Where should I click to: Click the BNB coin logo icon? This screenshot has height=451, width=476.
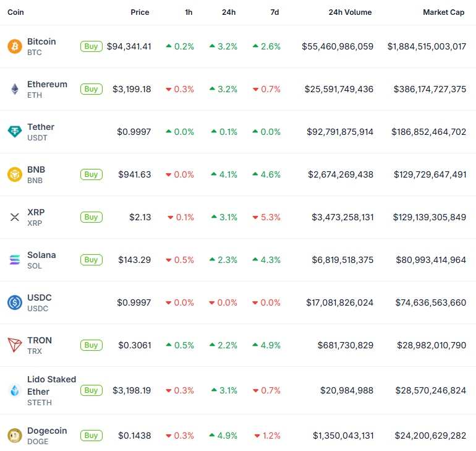tap(14, 174)
